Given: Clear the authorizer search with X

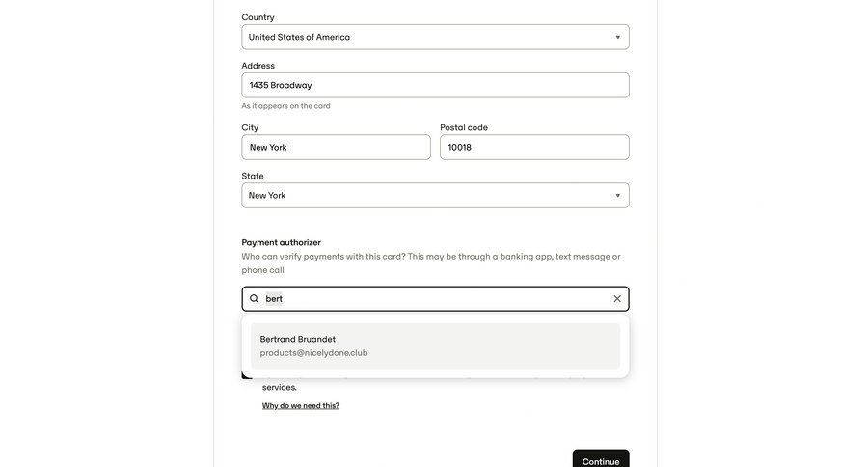Looking at the screenshot, I should click(617, 299).
